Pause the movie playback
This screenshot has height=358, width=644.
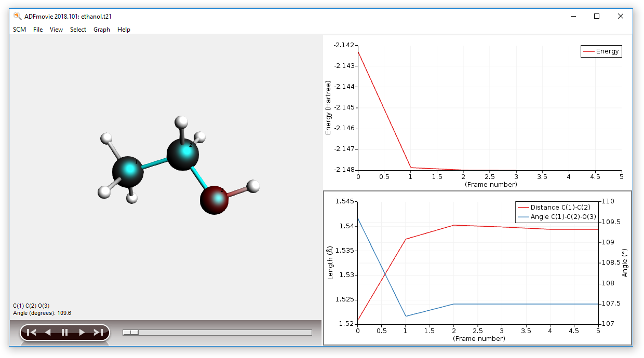coord(64,333)
